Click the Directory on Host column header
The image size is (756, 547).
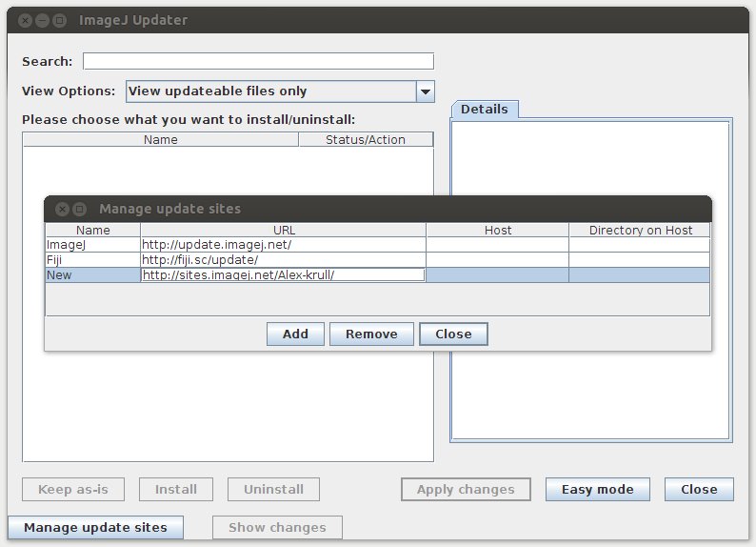640,230
